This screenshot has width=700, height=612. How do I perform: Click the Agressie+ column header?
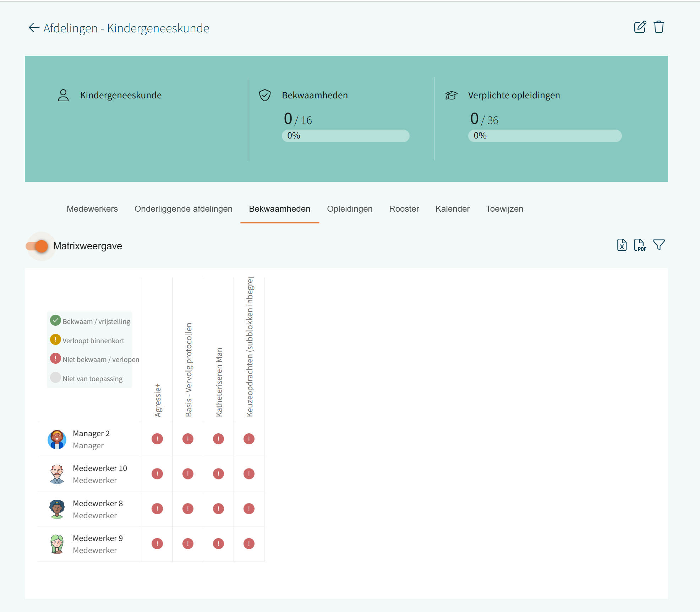click(158, 400)
